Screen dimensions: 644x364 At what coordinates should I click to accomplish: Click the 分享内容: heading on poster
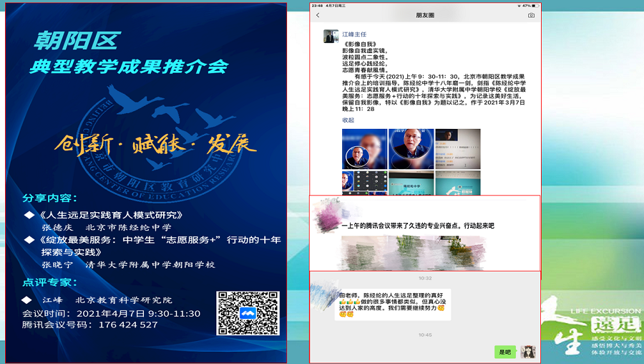pyautogui.click(x=49, y=198)
